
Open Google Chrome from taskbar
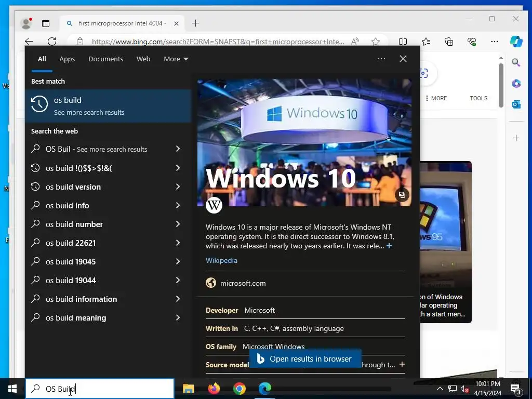click(x=239, y=389)
